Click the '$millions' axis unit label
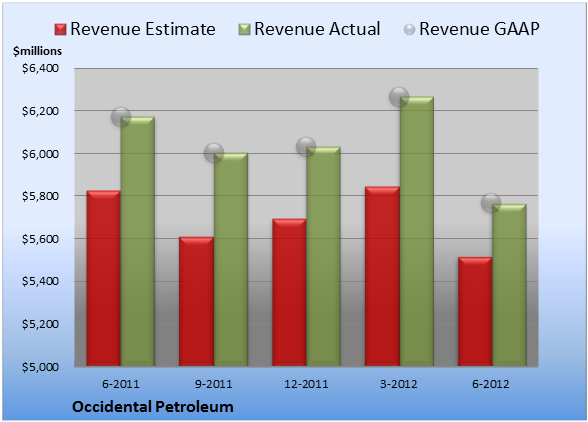Image resolution: width=588 pixels, height=422 pixels. click(x=37, y=51)
